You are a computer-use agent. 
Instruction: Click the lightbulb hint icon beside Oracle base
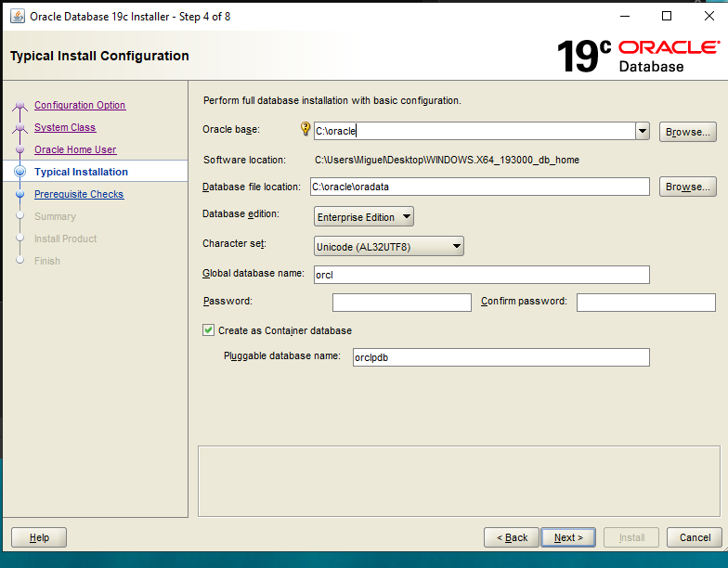click(305, 128)
